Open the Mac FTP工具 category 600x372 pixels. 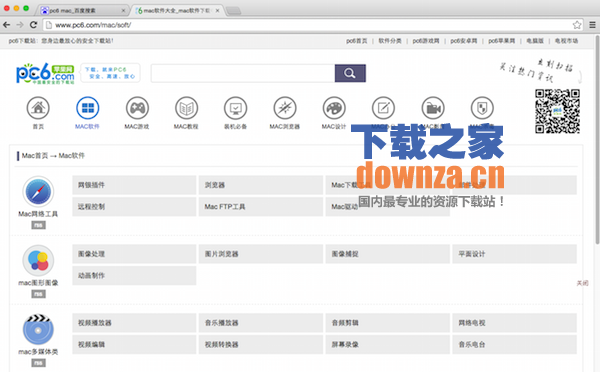[261, 207]
